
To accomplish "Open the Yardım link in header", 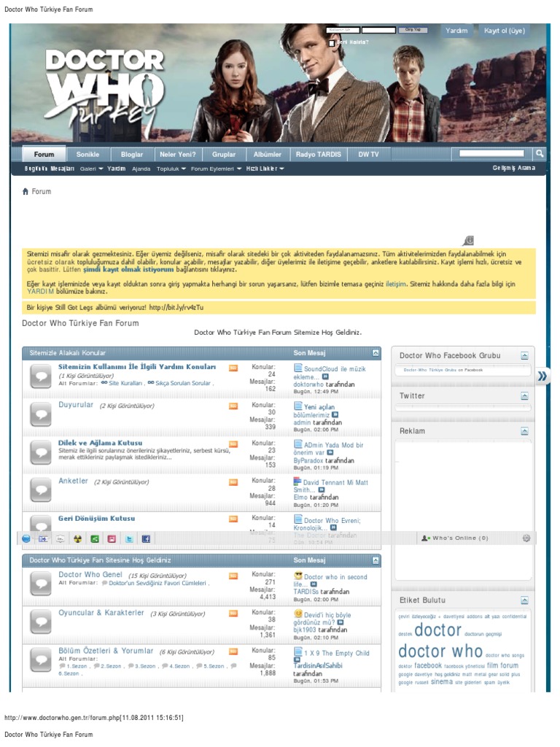I will tap(456, 31).
